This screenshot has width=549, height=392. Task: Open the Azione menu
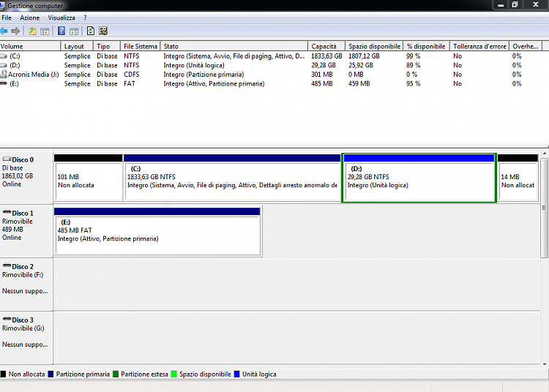pos(30,18)
